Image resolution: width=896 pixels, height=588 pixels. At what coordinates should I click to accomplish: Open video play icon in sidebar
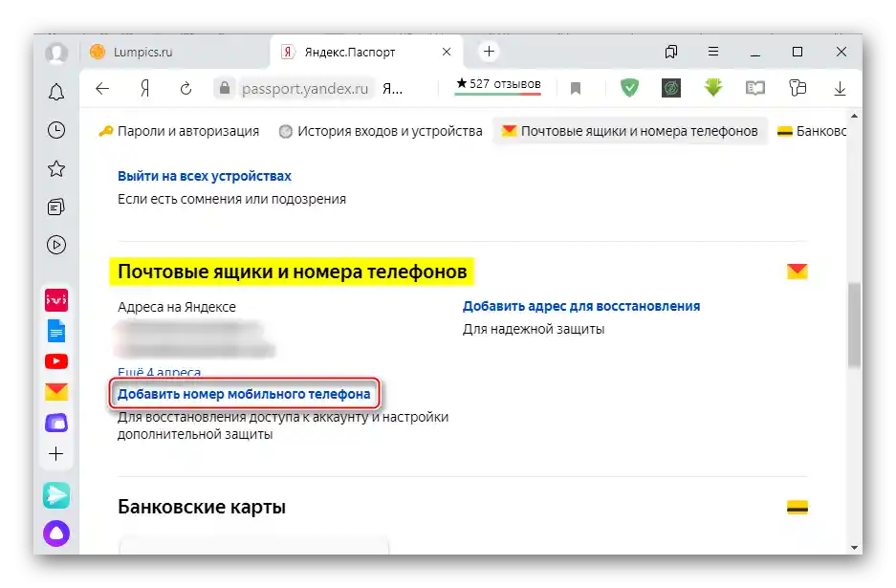tap(56, 245)
